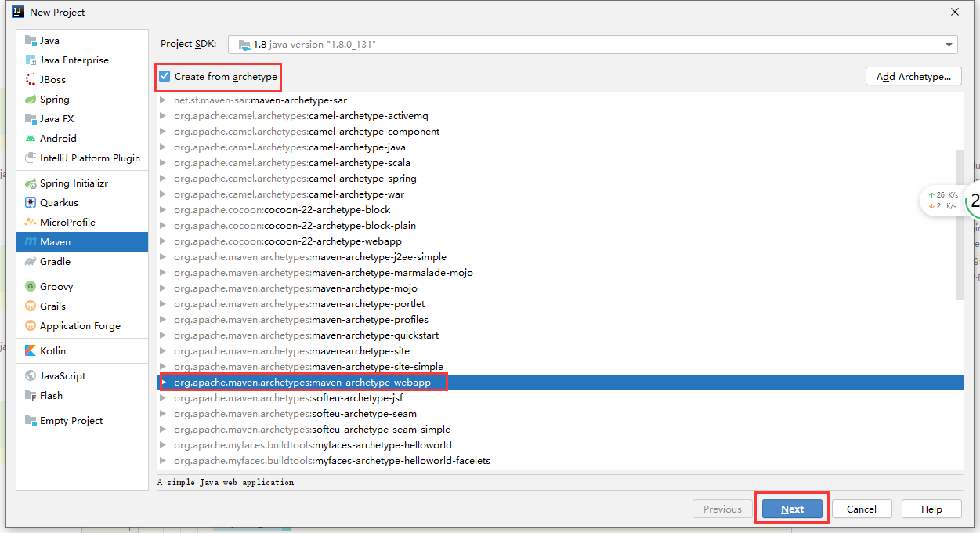The image size is (980, 533).
Task: Select camel-archetype-component row
Action: [560, 132]
